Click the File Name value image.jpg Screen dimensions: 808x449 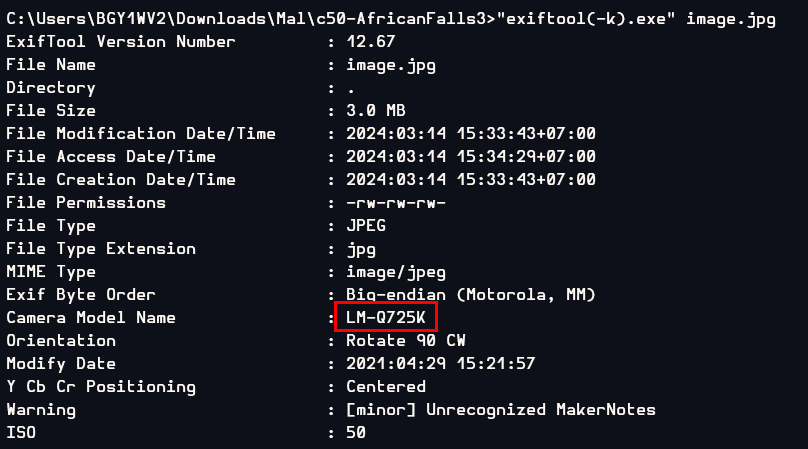click(391, 65)
